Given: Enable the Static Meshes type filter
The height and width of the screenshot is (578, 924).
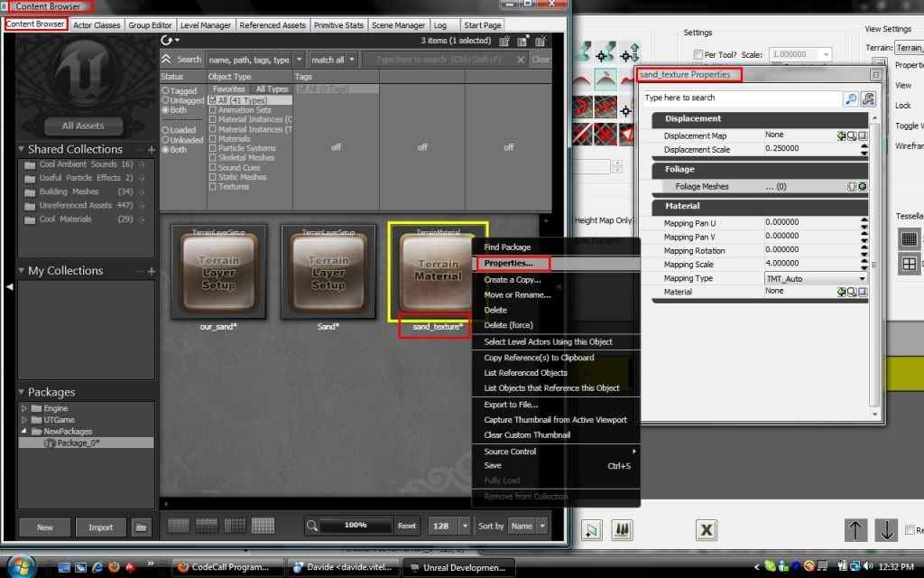Looking at the screenshot, I should 213,177.
